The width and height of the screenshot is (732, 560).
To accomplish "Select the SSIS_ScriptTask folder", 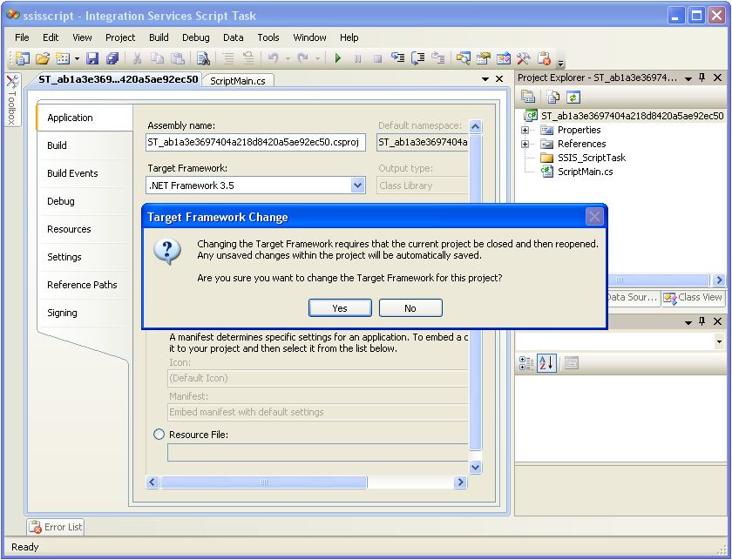I will click(592, 158).
